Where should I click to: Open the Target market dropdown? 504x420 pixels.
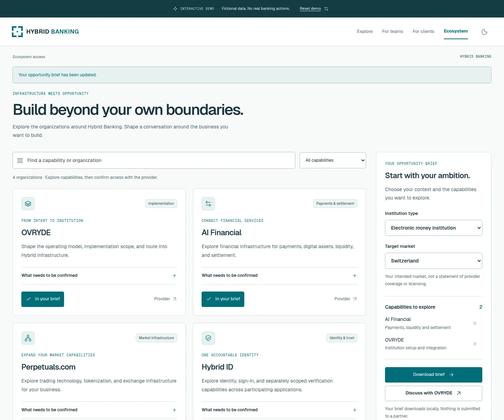pos(434,261)
